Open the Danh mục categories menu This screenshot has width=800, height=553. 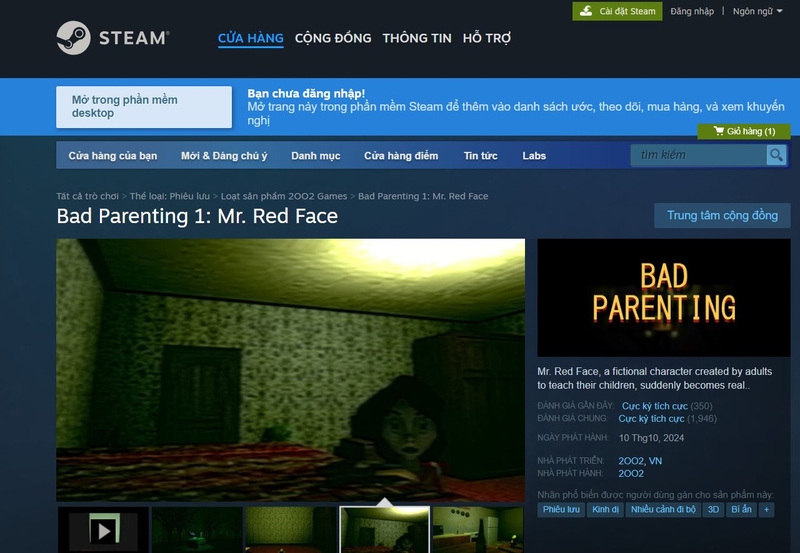point(316,156)
